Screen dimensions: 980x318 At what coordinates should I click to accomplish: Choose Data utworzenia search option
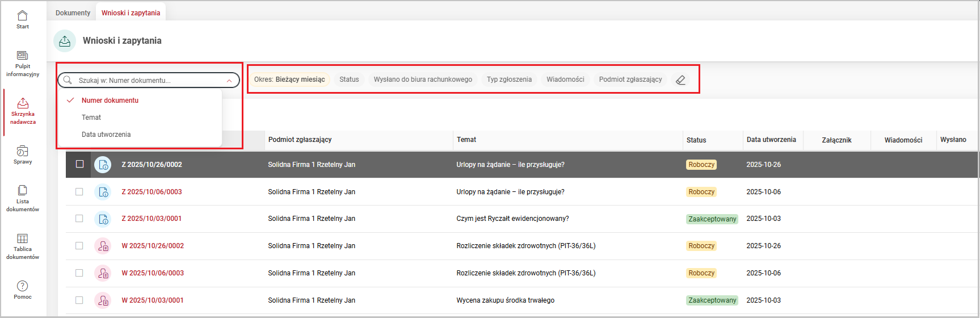[106, 135]
